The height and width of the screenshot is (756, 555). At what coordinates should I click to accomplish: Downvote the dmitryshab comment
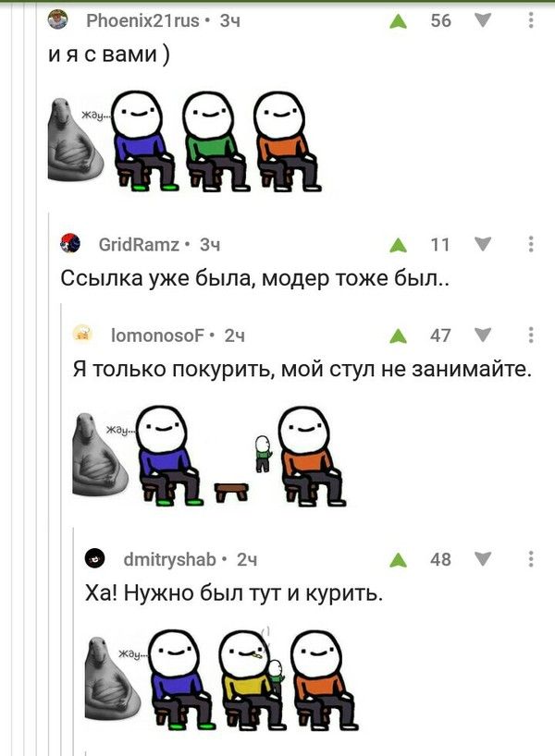(483, 559)
